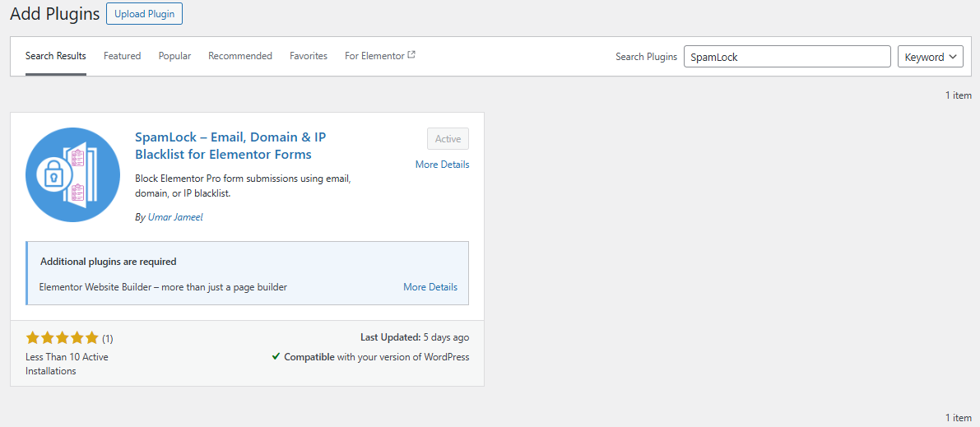
Task: Click the 'Elementor Website Builder' requirement text
Action: [163, 287]
